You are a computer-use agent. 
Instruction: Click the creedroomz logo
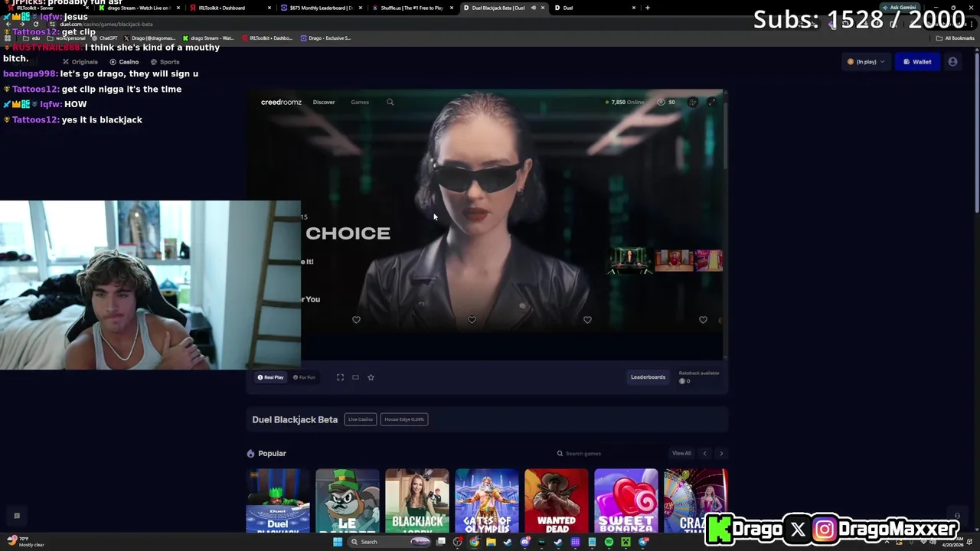tap(281, 102)
